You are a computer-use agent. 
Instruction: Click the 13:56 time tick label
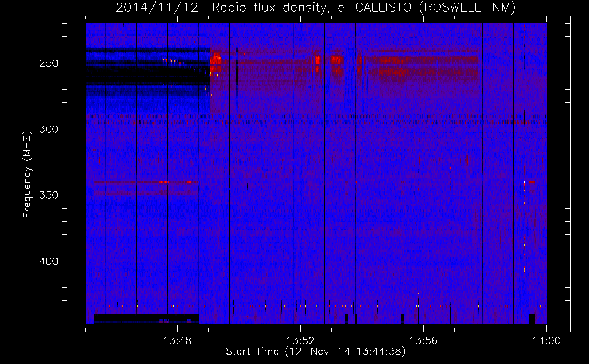coord(423,341)
